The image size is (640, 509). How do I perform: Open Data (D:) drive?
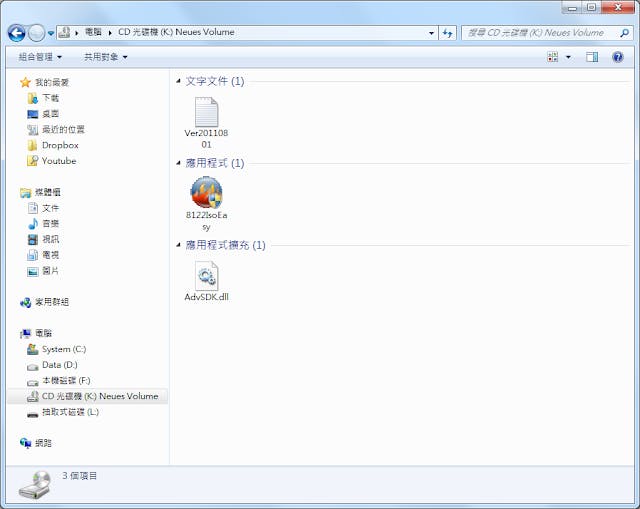[52, 365]
